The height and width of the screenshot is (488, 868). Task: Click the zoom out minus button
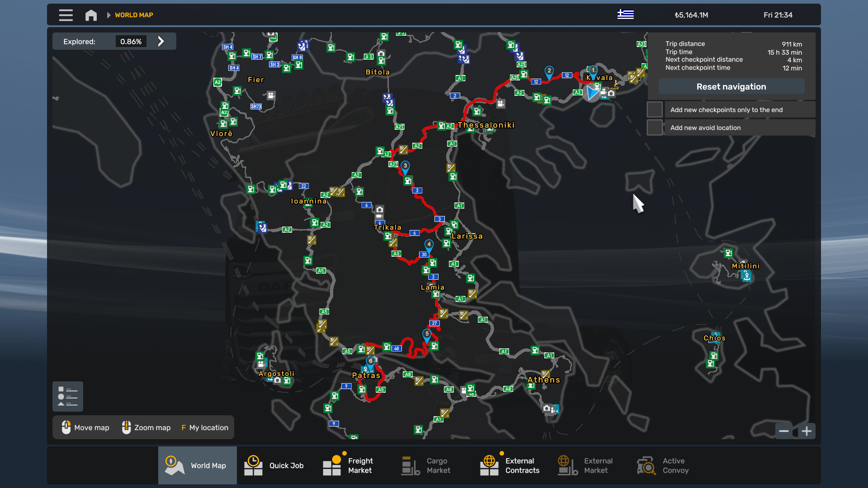784,431
